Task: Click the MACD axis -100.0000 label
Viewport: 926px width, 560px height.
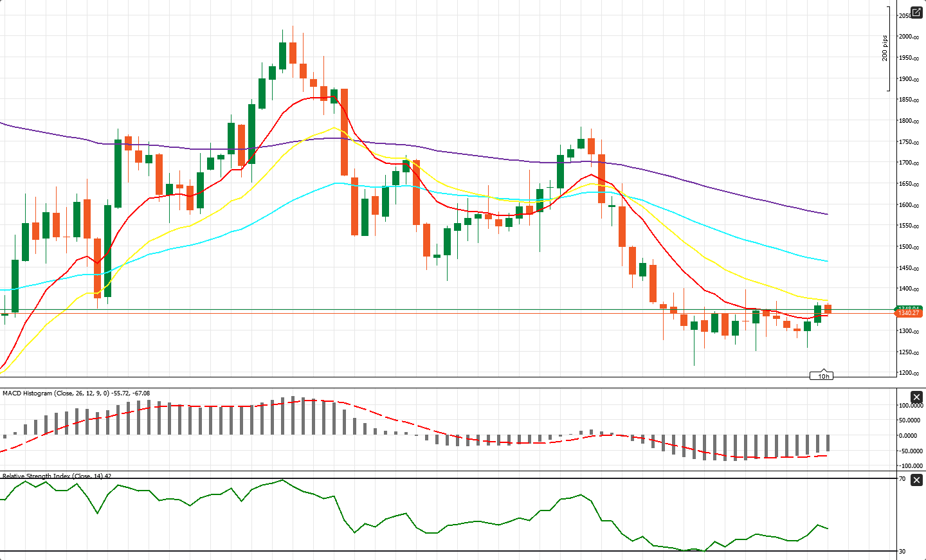Action: 911,466
